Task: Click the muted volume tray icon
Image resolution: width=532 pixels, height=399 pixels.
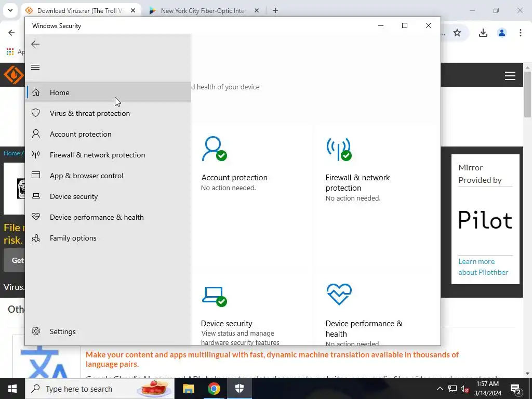Action: [x=465, y=389]
